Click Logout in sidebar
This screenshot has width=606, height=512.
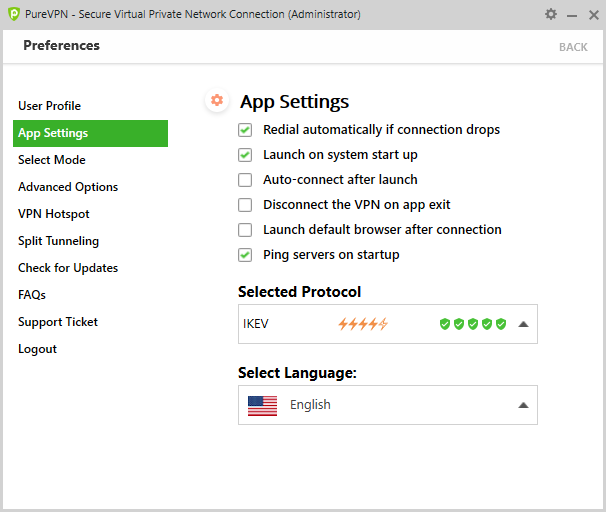click(x=37, y=349)
